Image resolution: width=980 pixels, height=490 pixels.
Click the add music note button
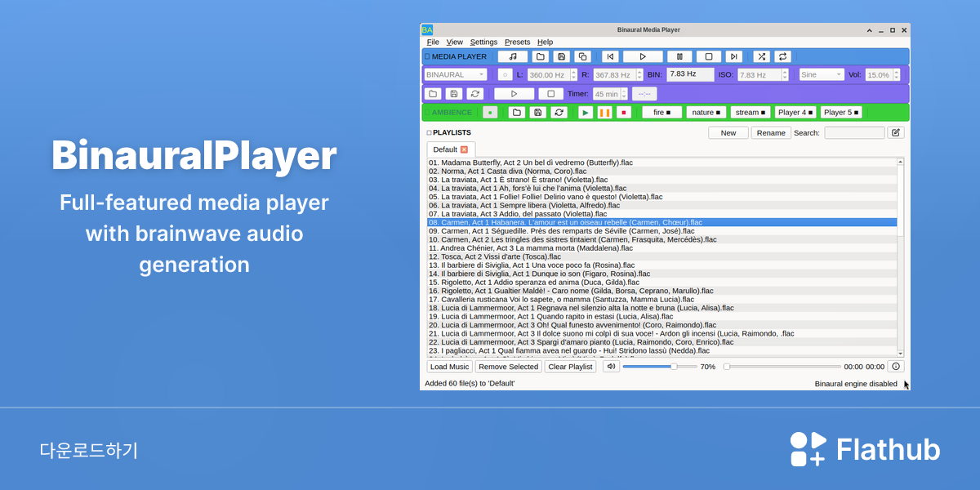pos(513,56)
